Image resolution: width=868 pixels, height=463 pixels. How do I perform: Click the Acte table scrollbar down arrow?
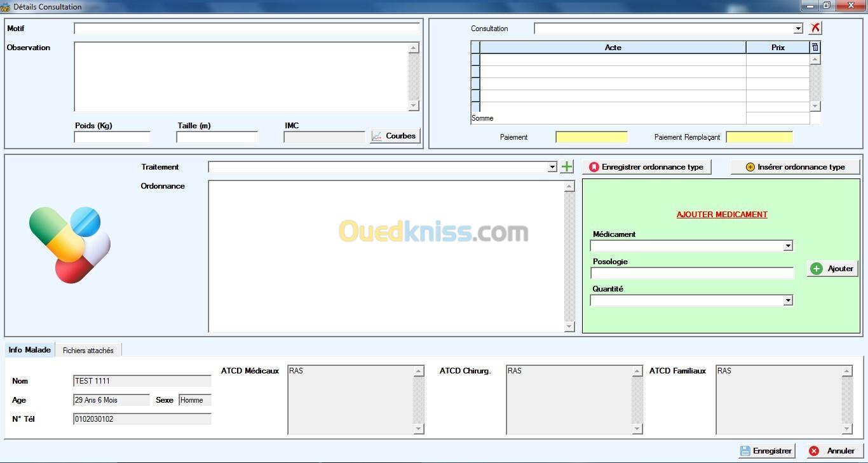click(815, 106)
